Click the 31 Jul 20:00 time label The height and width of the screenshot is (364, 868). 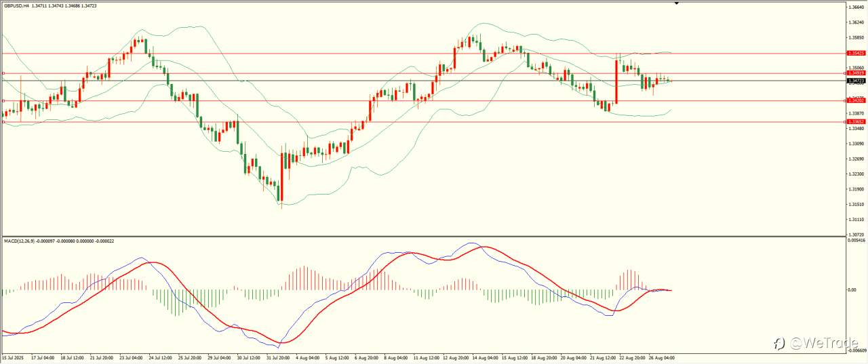[x=278, y=357]
